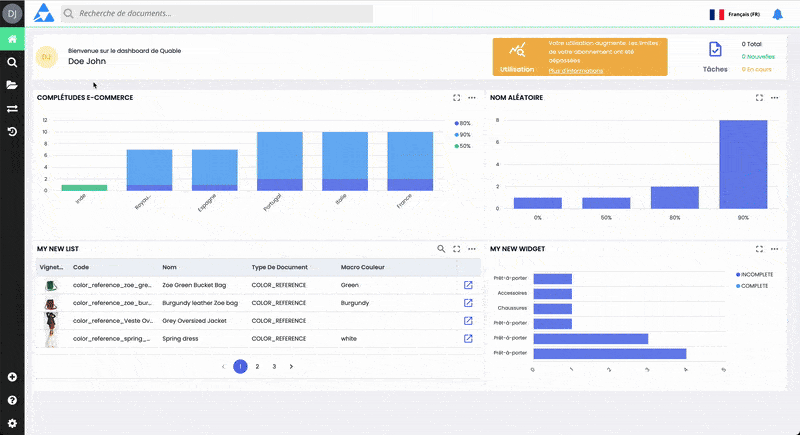Image resolution: width=800 pixels, height=435 pixels.
Task: Open the help question mark icon
Action: tap(12, 400)
